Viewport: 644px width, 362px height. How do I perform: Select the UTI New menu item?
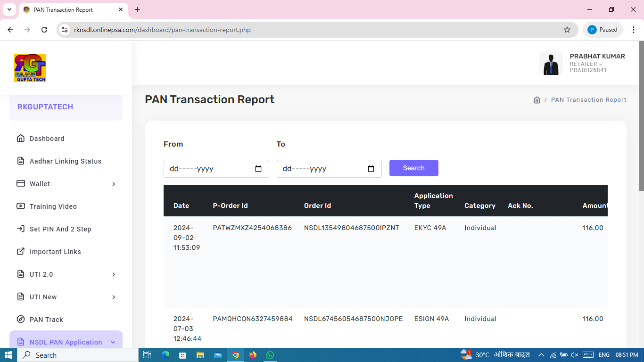[x=43, y=297]
